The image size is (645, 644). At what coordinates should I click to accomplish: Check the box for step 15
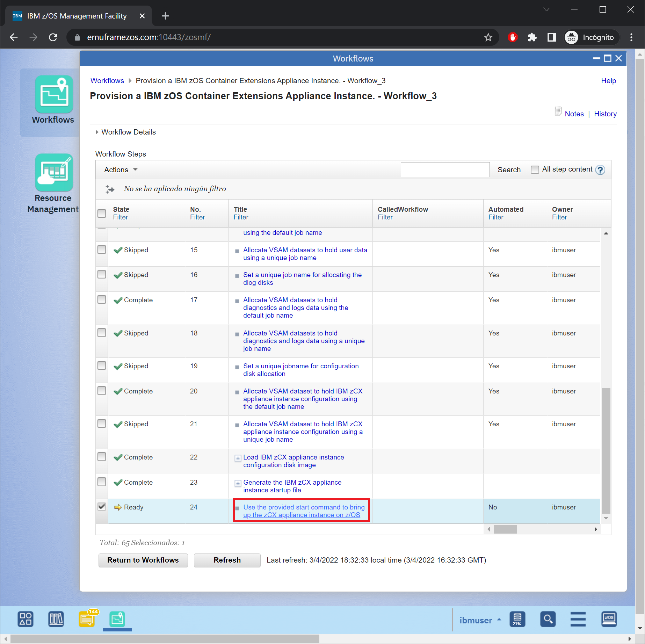point(102,249)
